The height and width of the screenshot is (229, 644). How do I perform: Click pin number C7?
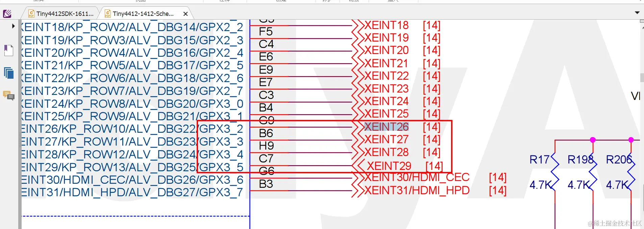point(266,158)
